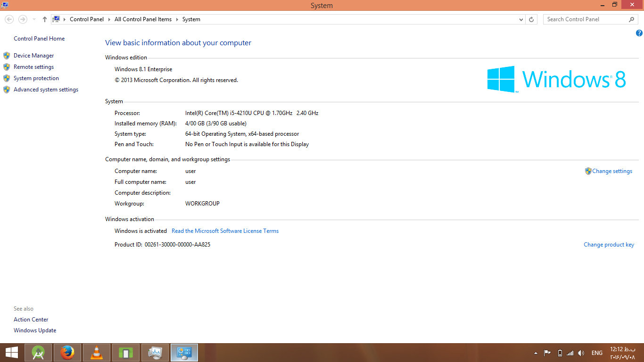644x362 pixels.
Task: Open Windows Update under See also
Action: tap(35, 330)
